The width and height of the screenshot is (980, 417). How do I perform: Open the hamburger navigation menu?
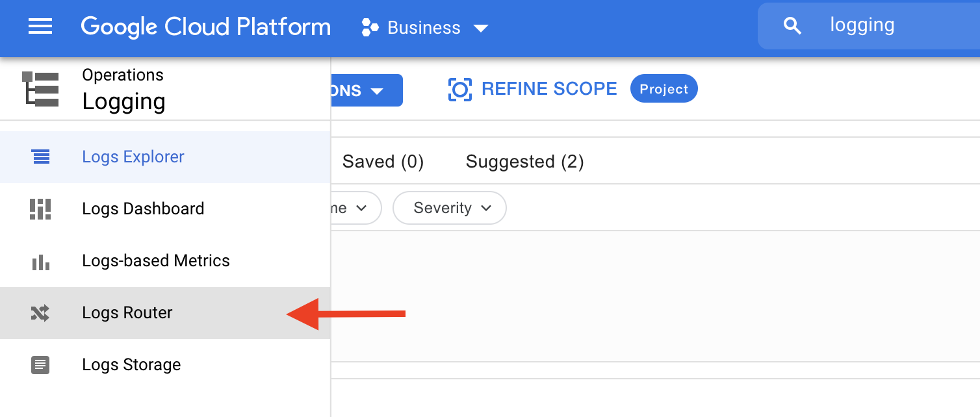point(40,27)
